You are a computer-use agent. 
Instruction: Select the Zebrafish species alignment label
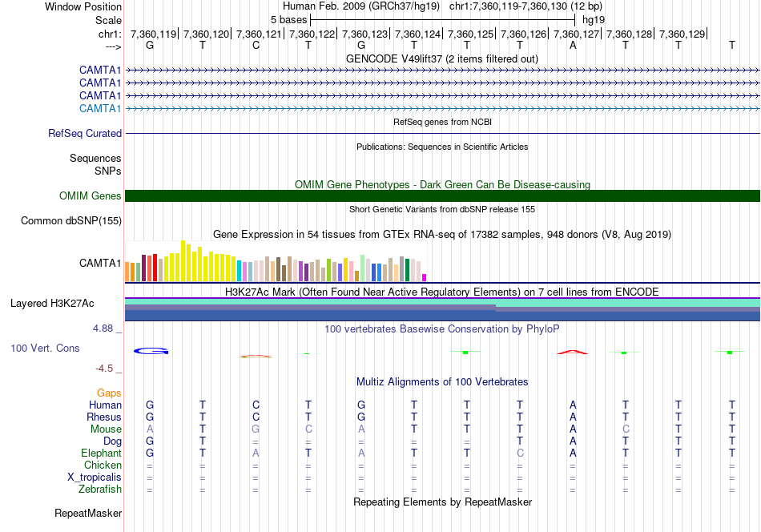(100, 489)
